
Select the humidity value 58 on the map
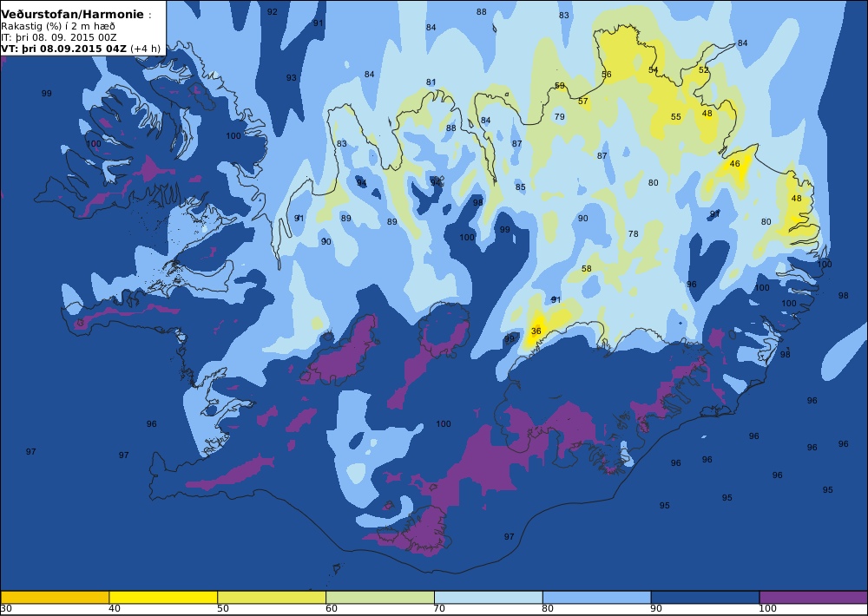click(x=587, y=268)
